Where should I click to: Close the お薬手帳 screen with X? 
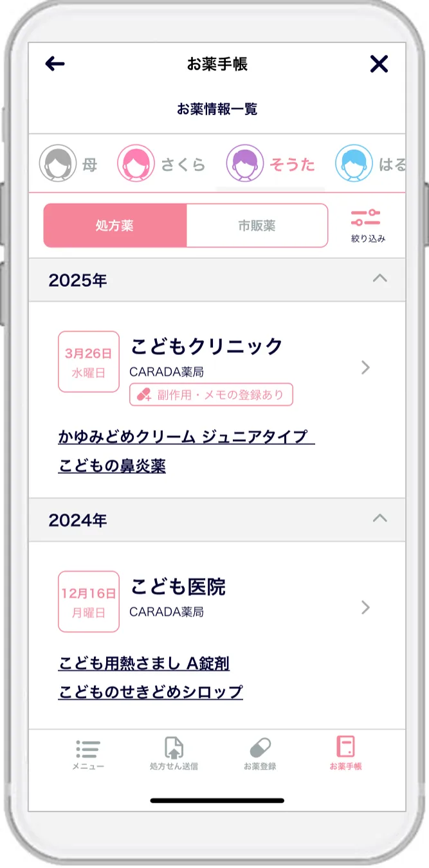[x=379, y=63]
